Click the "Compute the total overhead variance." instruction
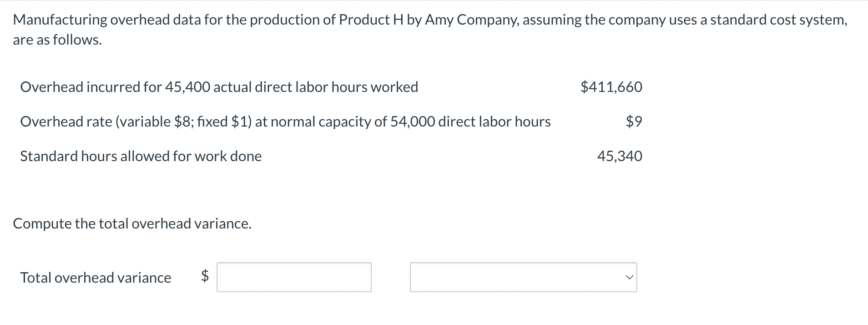Image resolution: width=868 pixels, height=325 pixels. point(132,223)
